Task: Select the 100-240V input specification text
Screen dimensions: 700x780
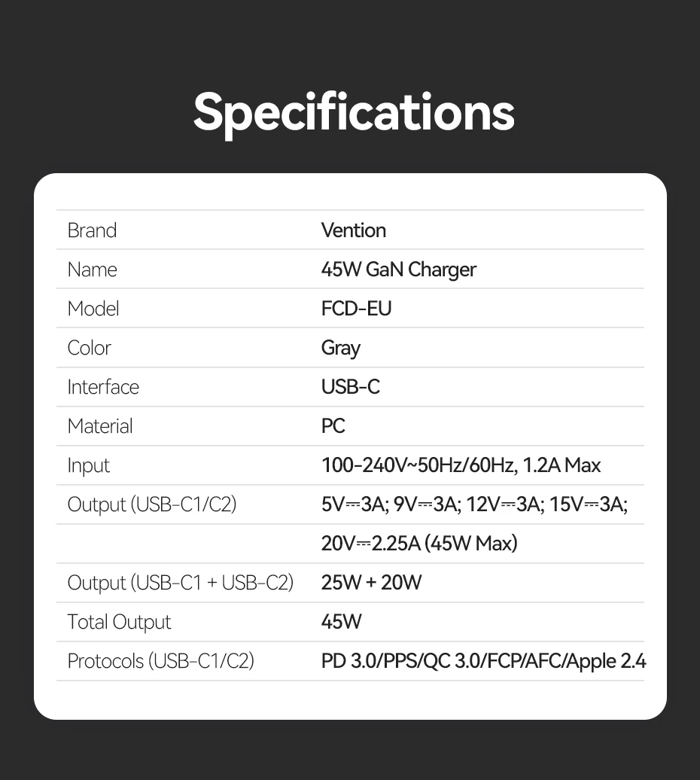Action: pos(461,465)
